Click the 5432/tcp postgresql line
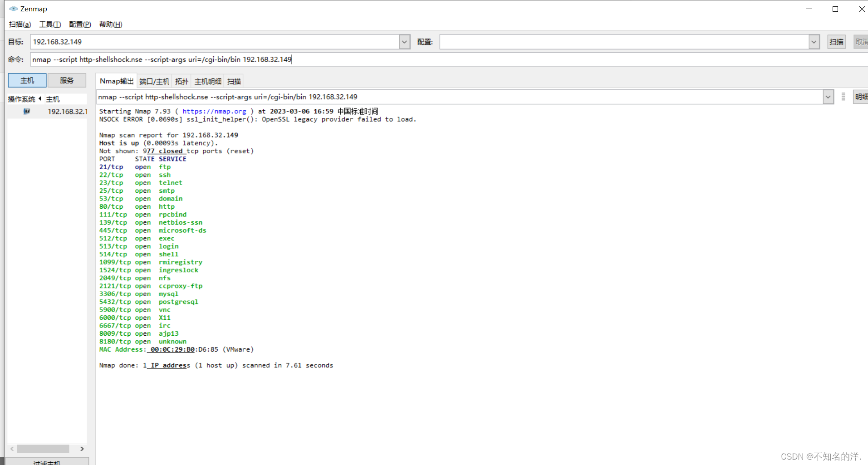The image size is (868, 465). (x=149, y=302)
